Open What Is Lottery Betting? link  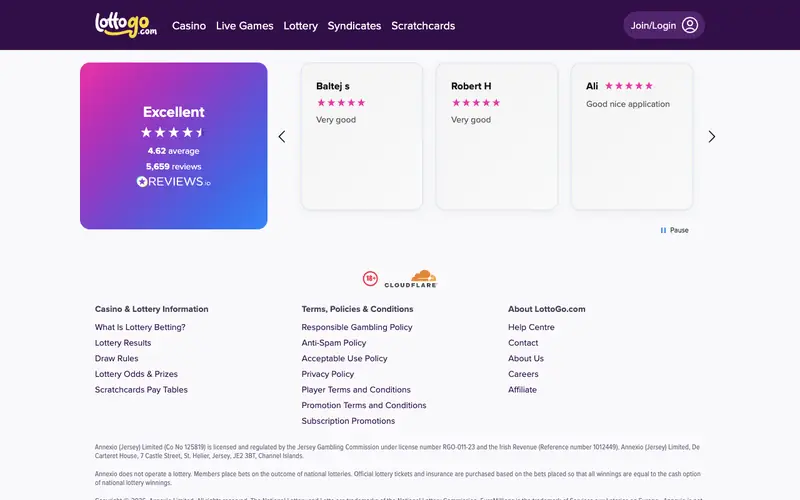pyautogui.click(x=140, y=327)
